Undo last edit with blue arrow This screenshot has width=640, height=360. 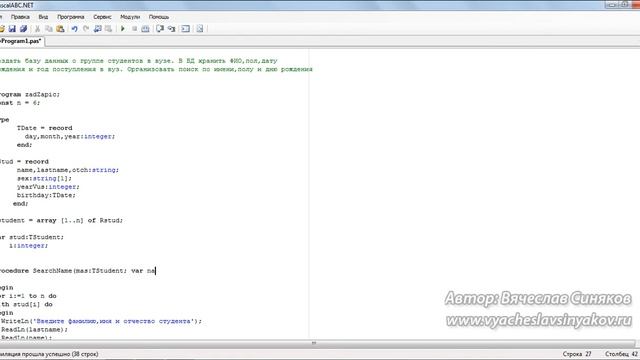74,29
